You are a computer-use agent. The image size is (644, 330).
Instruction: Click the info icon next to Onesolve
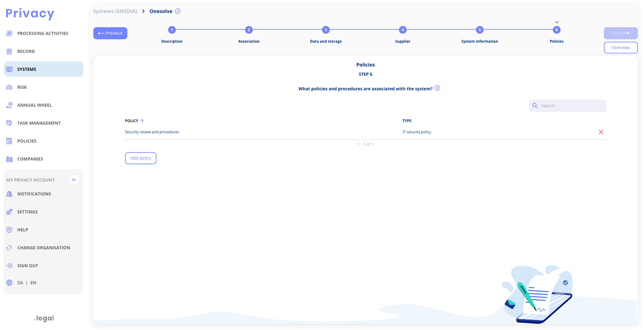pyautogui.click(x=178, y=11)
